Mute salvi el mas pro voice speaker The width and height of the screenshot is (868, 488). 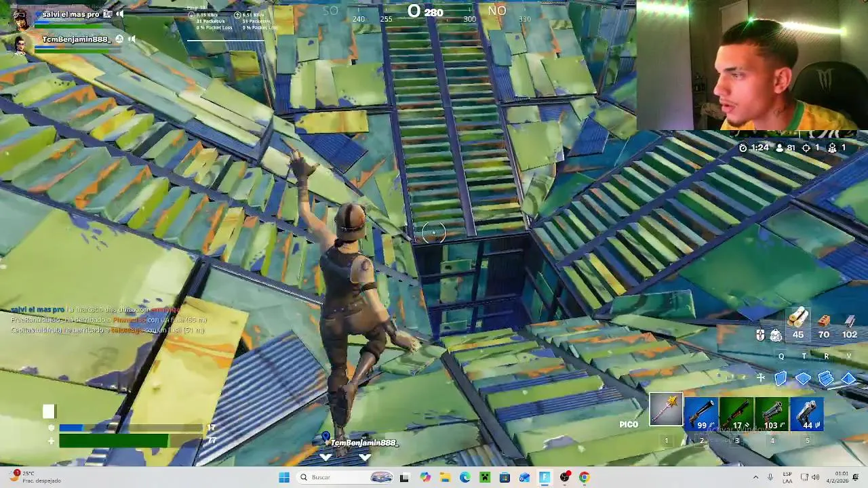coord(119,14)
